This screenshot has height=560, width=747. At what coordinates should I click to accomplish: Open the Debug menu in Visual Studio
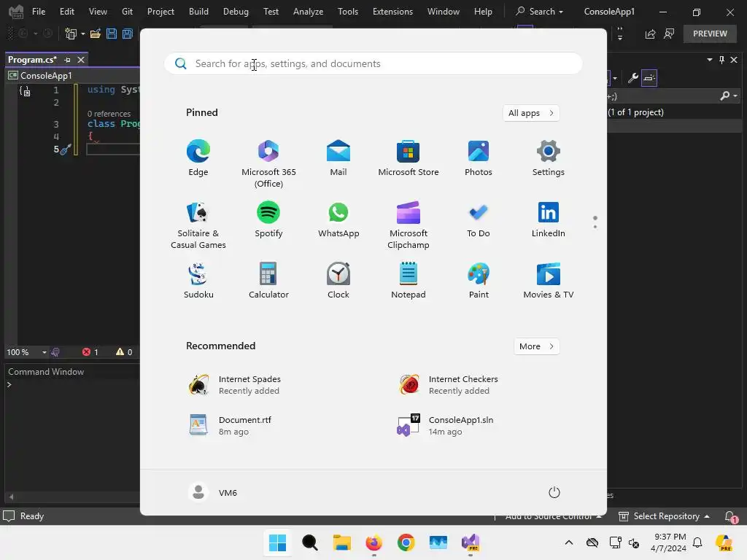(236, 12)
